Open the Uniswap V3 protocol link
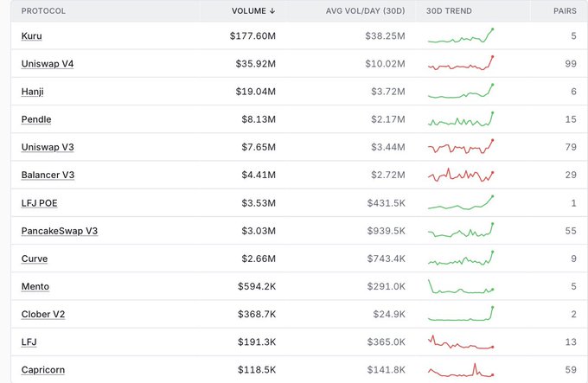The height and width of the screenshot is (383, 588). click(x=48, y=147)
